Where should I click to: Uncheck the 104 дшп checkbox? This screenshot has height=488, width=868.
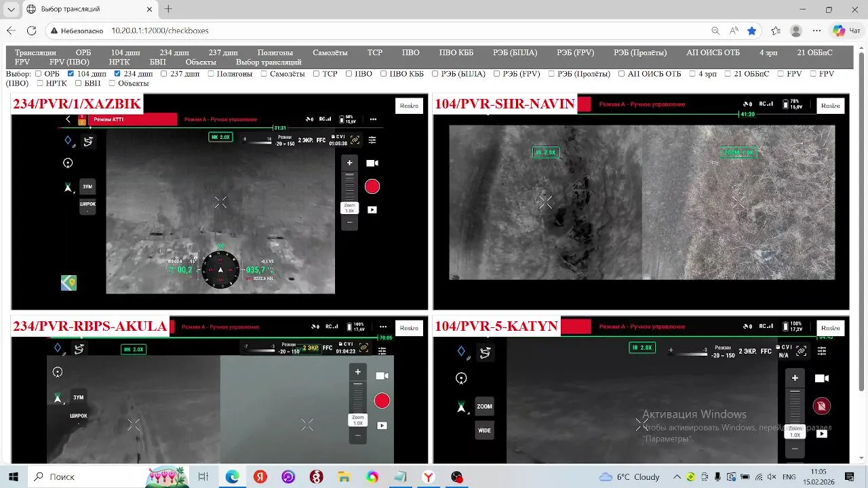[x=71, y=74]
